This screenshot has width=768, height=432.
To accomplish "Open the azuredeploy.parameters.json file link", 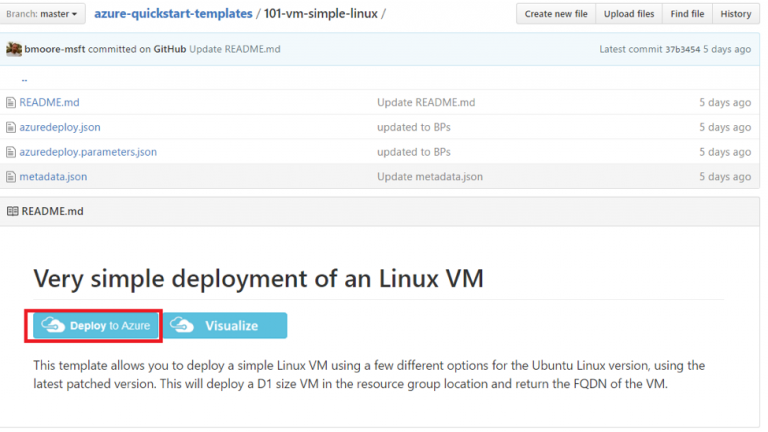I will [88, 152].
